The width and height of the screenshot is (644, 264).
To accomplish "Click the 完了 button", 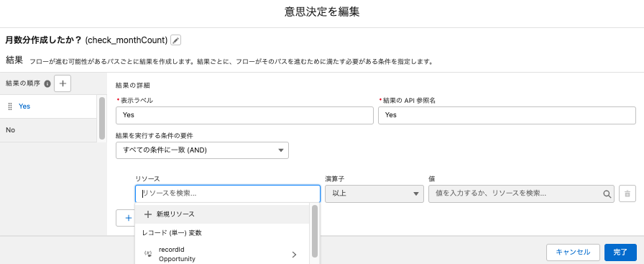I will [620, 252].
